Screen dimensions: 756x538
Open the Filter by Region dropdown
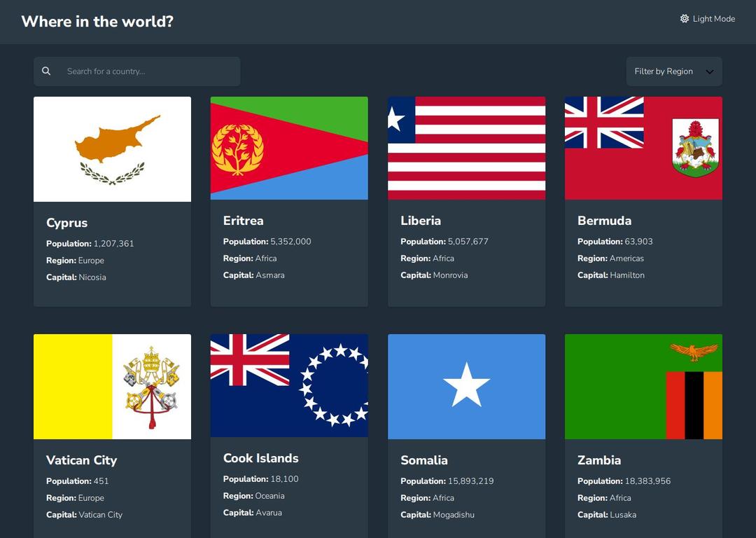[x=673, y=71]
